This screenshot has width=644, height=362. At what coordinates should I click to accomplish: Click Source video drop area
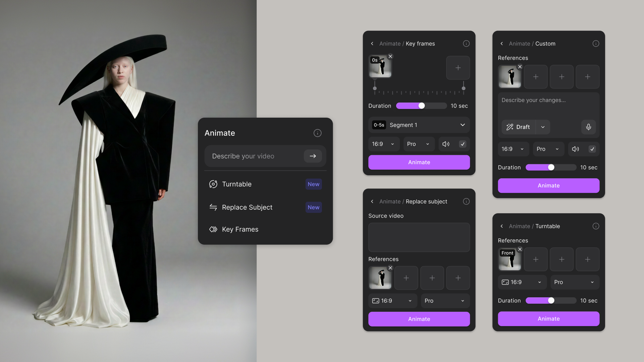419,237
